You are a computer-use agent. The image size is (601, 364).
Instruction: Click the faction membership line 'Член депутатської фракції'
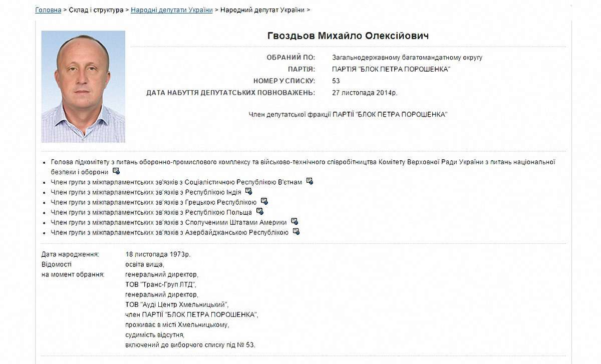[x=348, y=115]
